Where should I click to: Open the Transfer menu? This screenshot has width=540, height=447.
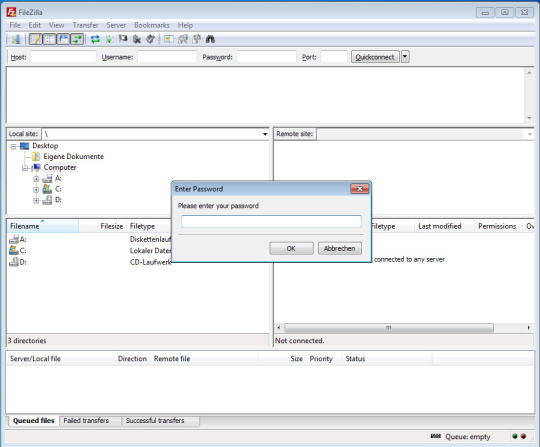click(85, 25)
